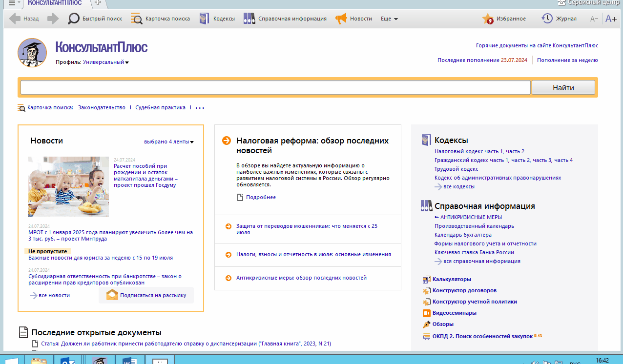Open the Windows Start menu
The height and width of the screenshot is (364, 623).
click(x=11, y=361)
